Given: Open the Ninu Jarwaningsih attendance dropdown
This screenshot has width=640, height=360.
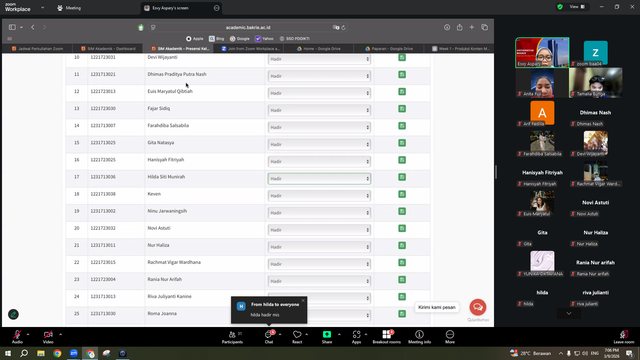Looking at the screenshot, I should 319,213.
